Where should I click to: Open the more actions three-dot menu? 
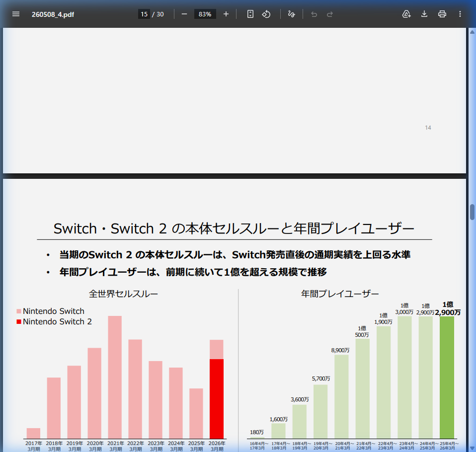point(460,14)
